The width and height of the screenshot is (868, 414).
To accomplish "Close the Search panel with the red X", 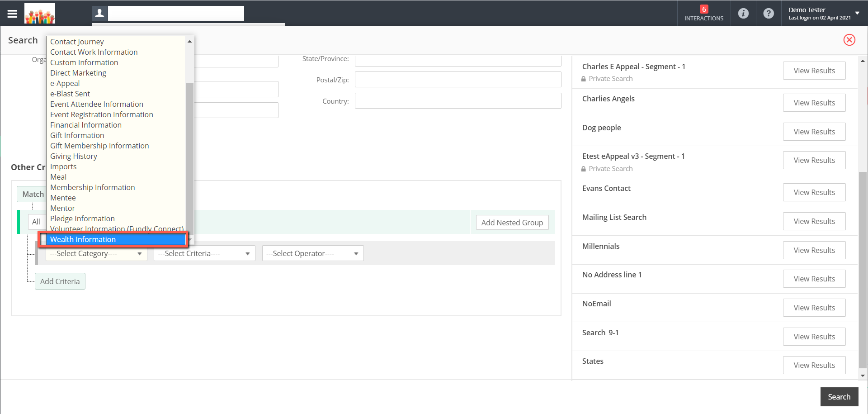I will [x=849, y=40].
